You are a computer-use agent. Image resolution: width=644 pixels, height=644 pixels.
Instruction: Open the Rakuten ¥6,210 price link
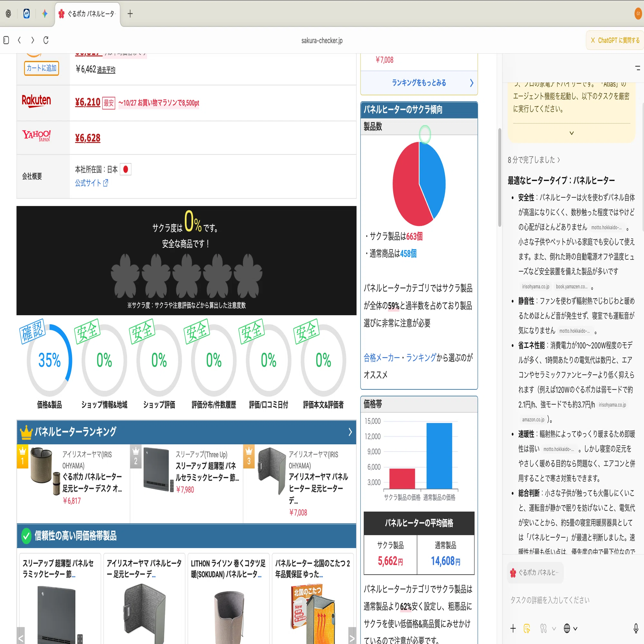[x=88, y=102]
